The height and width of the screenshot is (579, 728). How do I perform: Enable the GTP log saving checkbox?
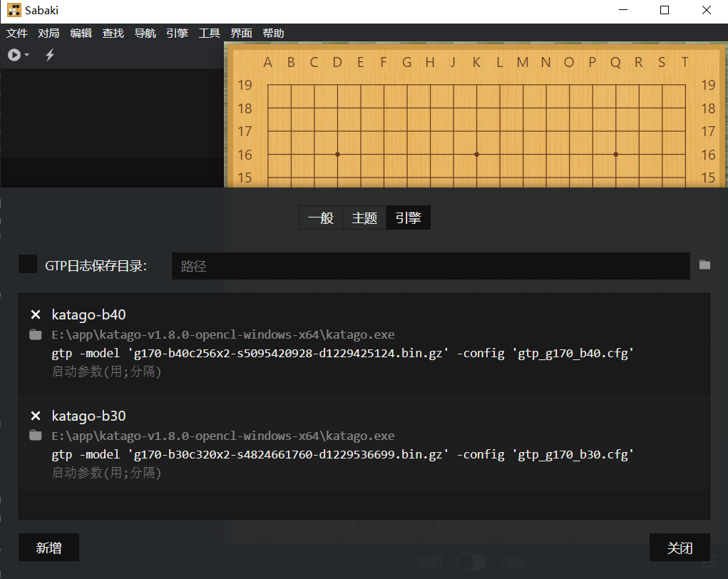tap(28, 265)
